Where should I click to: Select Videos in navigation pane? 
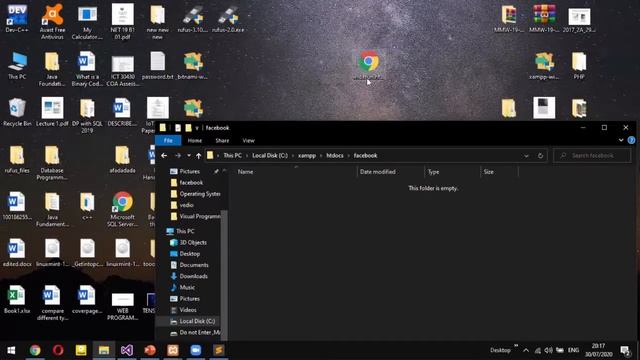tap(188, 310)
